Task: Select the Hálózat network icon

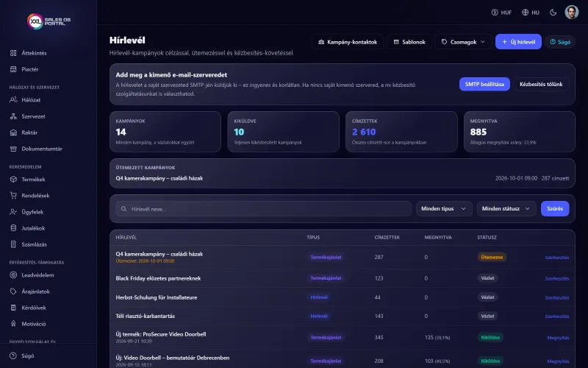Action: tap(13, 100)
